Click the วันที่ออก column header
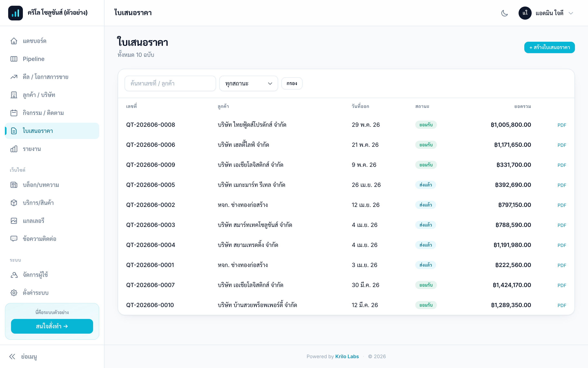Image resolution: width=588 pixels, height=368 pixels. coord(360,106)
